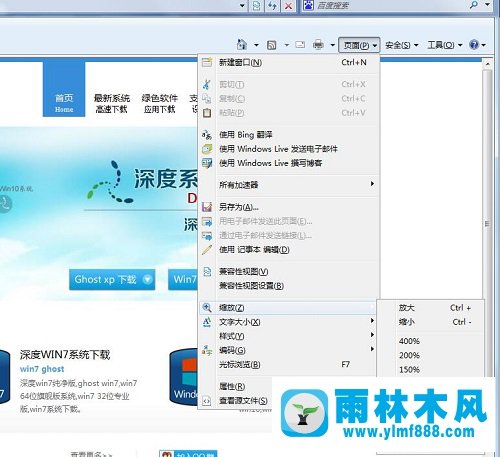Click the search magnifier icon
Image resolution: width=500 pixels, height=457 pixels.
pyautogui.click(x=474, y=5)
